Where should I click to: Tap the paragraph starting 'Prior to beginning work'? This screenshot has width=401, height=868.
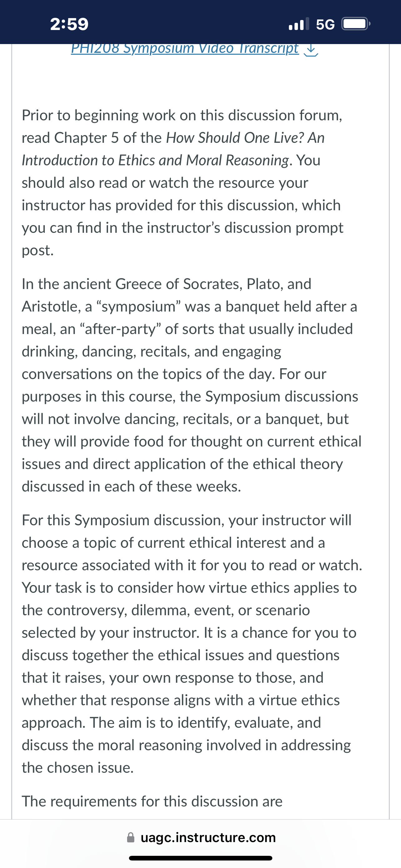click(183, 183)
